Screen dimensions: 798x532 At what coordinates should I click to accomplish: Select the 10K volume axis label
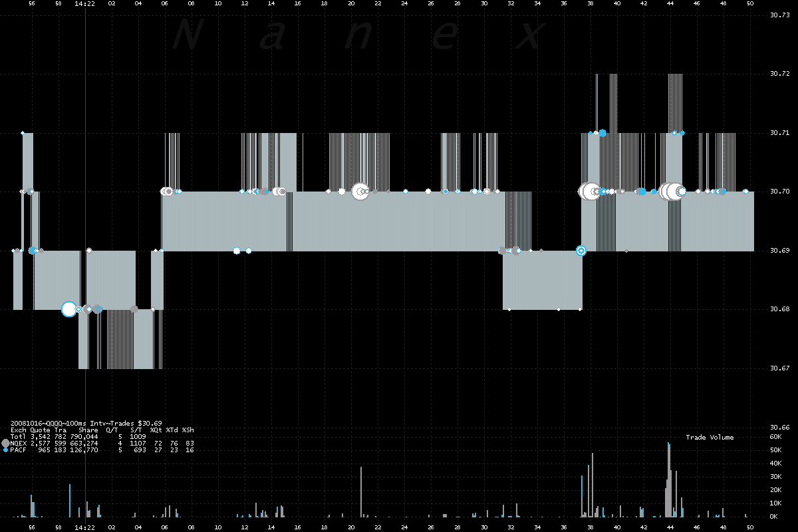click(x=775, y=503)
